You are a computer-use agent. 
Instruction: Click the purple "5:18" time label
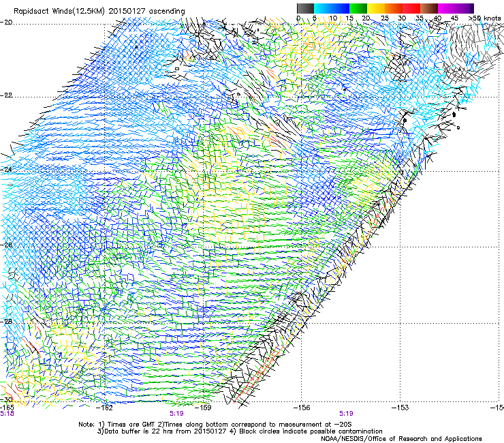(x=7, y=414)
